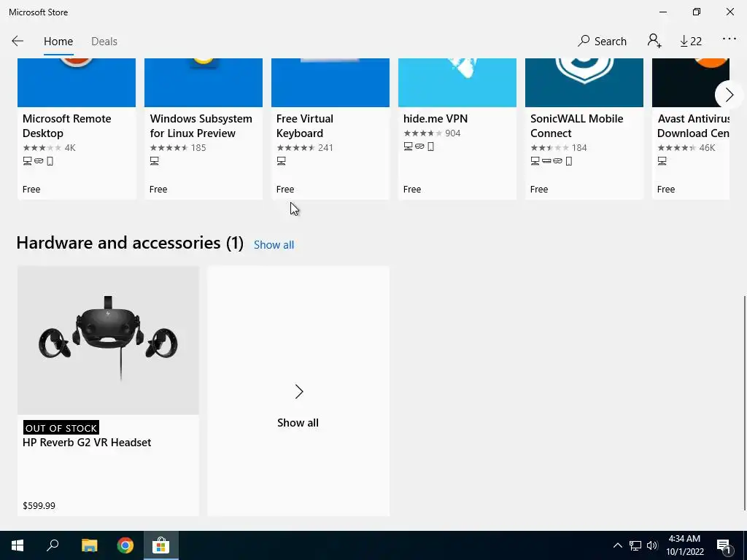Open File Explorer from taskbar
Viewport: 747px width, 560px height.
pyautogui.click(x=89, y=545)
